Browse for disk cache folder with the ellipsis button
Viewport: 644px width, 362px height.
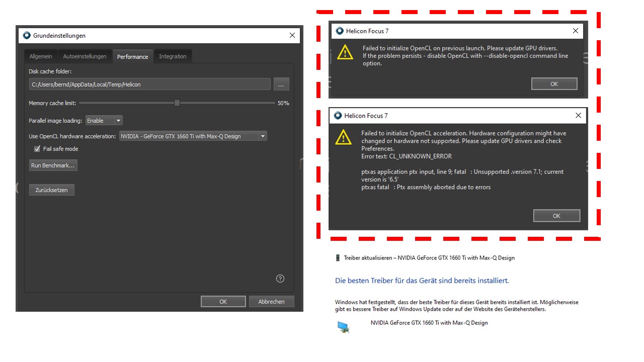[281, 84]
